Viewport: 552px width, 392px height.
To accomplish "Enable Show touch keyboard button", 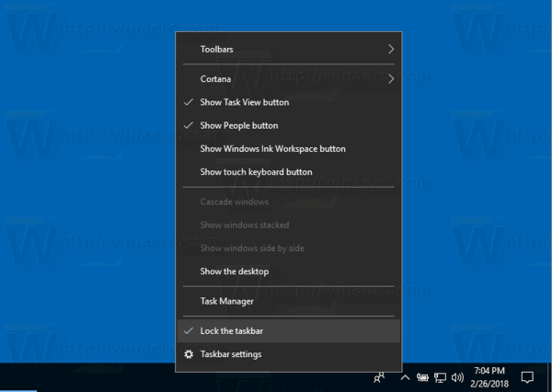I will tap(289, 172).
